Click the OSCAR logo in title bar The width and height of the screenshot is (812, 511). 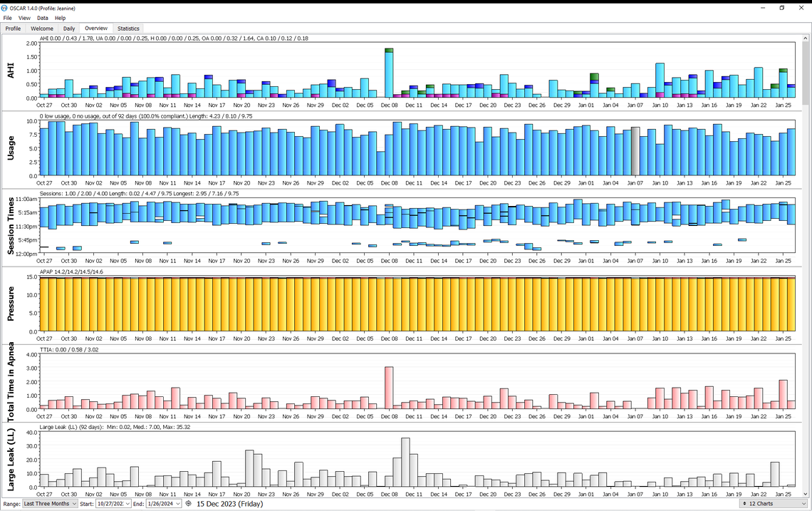click(x=5, y=7)
